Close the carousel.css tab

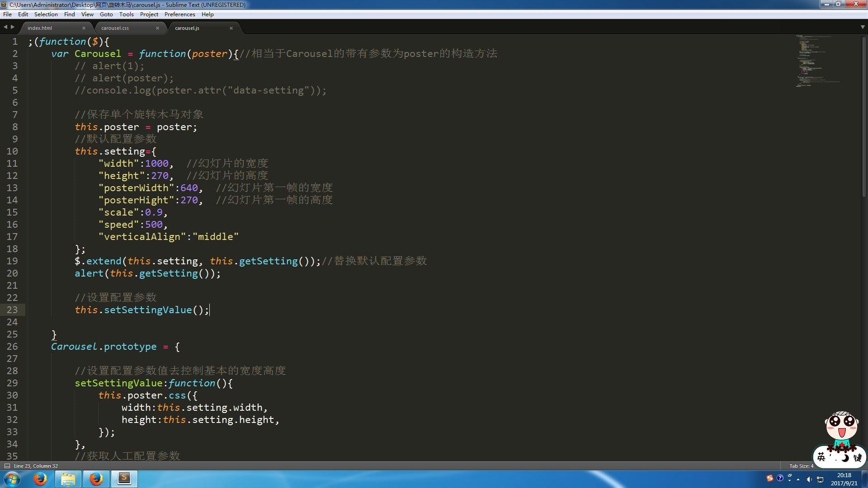[x=157, y=28]
